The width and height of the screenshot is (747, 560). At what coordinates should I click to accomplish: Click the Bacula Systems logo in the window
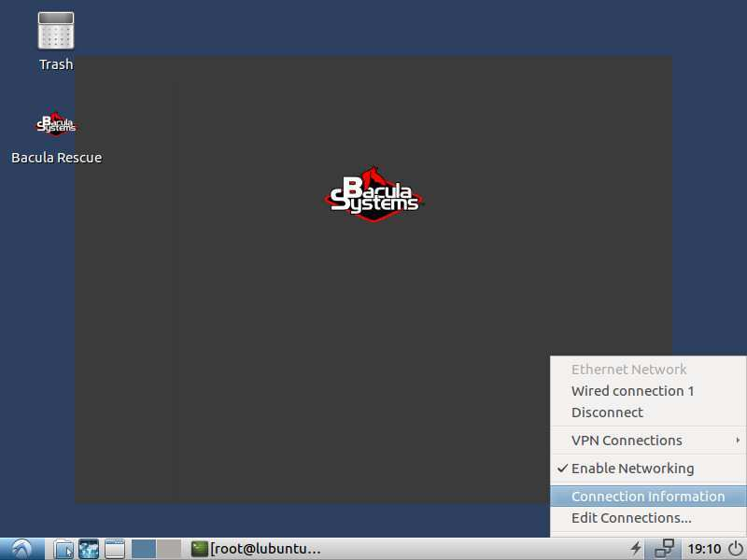(373, 194)
